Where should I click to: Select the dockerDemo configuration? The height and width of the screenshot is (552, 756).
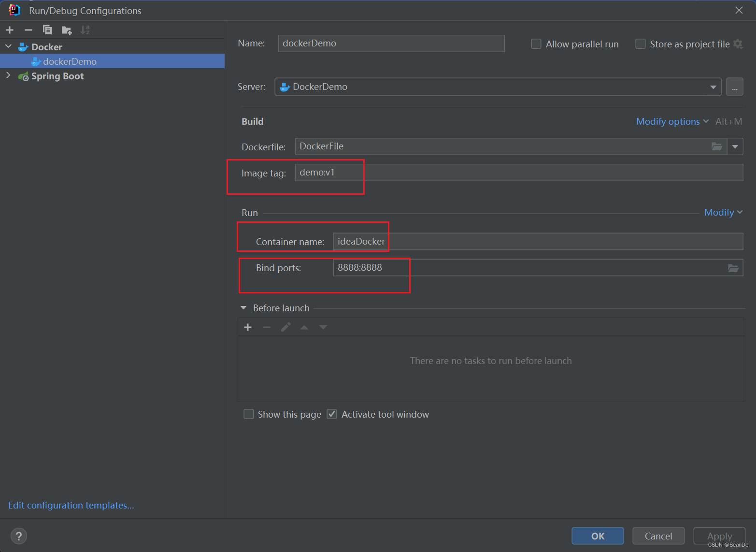112,61
